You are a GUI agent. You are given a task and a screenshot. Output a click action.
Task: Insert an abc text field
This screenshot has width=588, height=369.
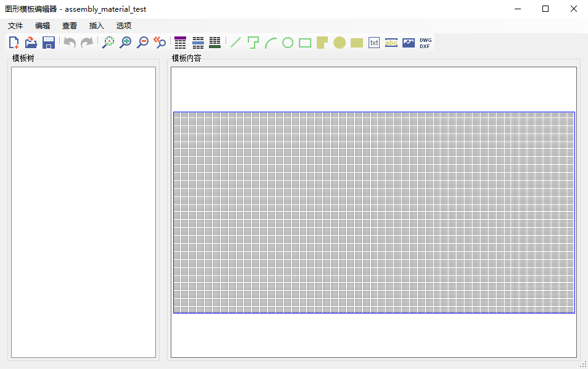(x=391, y=43)
